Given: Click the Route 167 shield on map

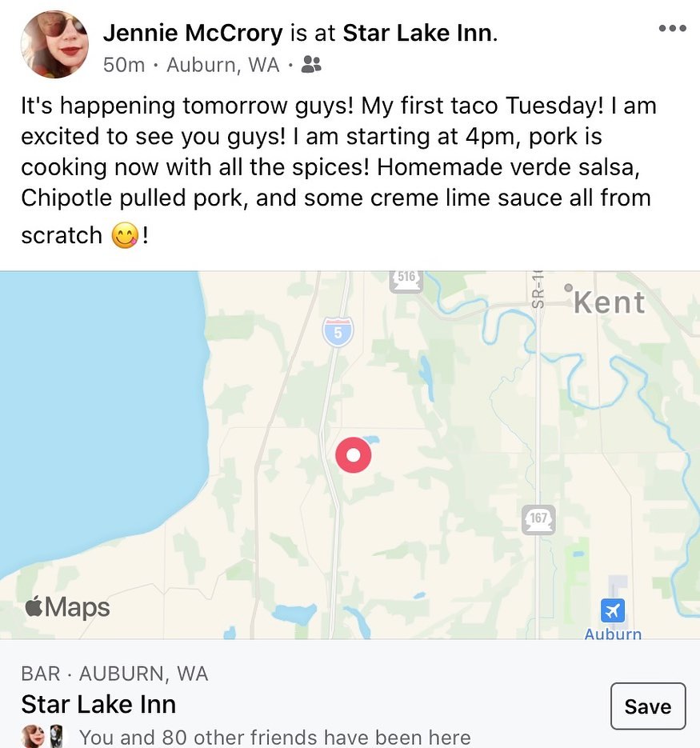Looking at the screenshot, I should 538,520.
